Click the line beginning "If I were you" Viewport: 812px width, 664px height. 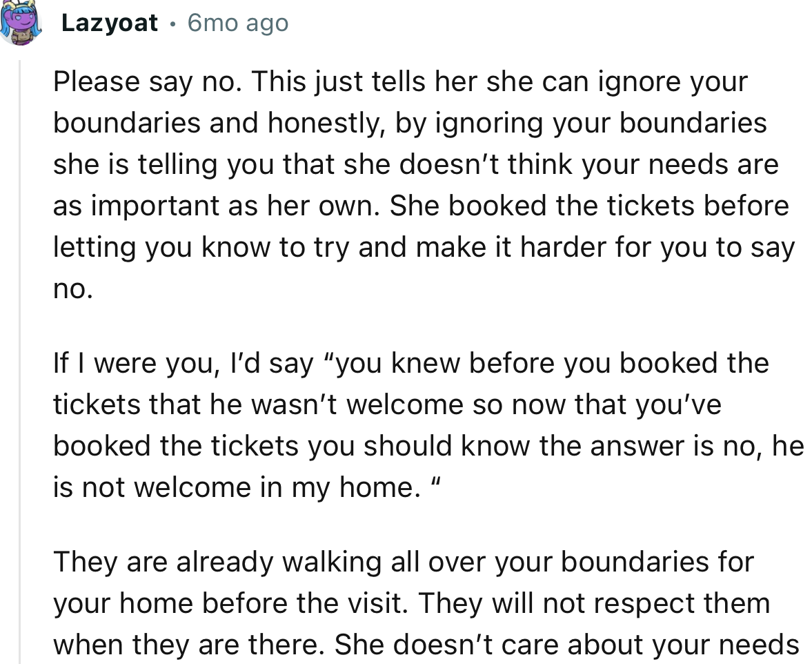[x=410, y=363]
